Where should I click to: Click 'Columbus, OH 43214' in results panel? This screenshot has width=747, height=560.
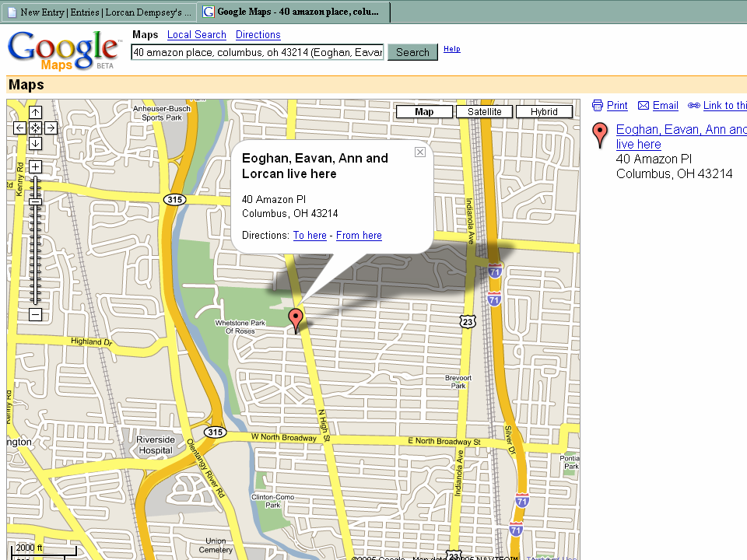point(674,173)
